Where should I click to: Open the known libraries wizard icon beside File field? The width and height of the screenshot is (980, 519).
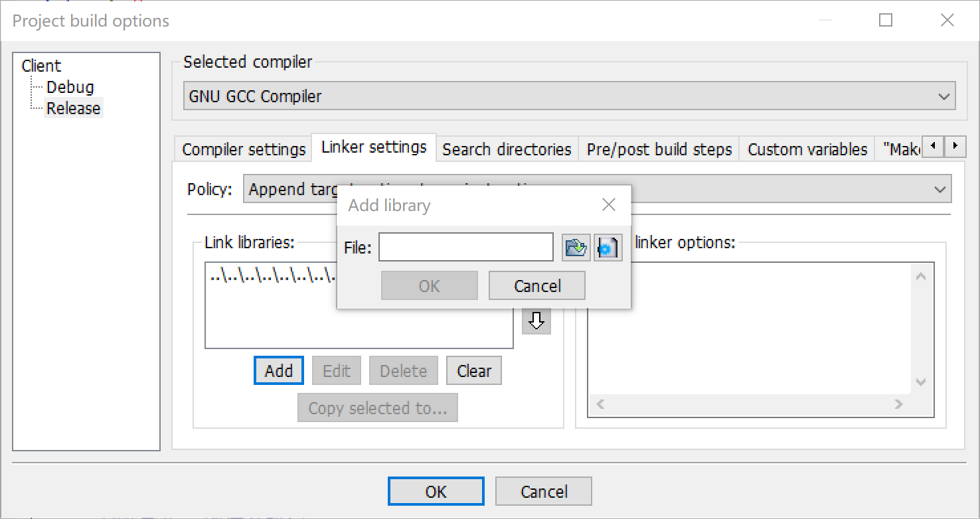tap(608, 246)
